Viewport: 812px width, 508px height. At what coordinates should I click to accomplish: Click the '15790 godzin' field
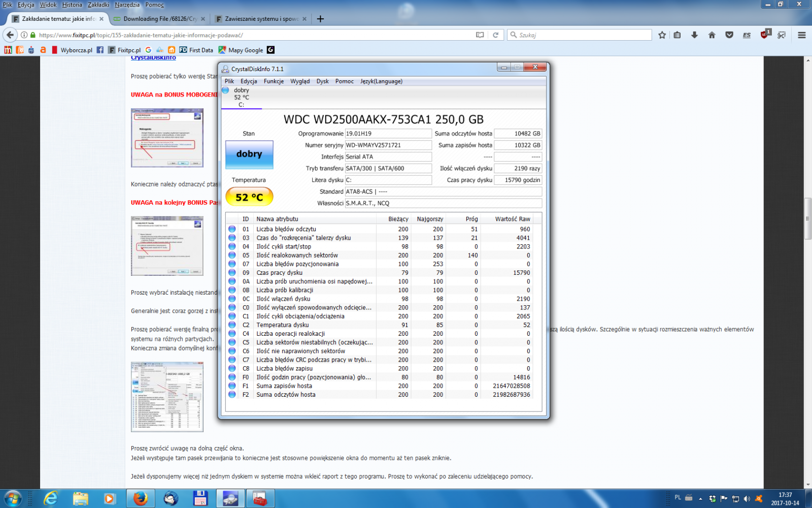(x=518, y=180)
